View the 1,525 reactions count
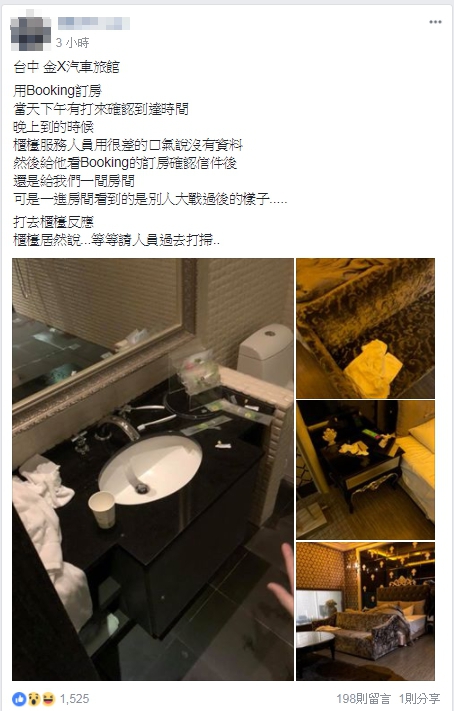 pos(74,699)
